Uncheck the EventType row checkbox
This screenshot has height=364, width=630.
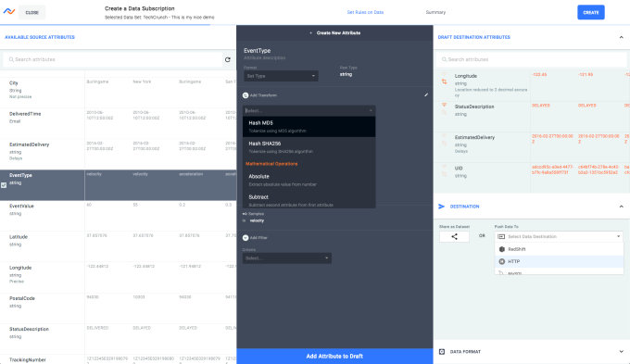point(4,185)
